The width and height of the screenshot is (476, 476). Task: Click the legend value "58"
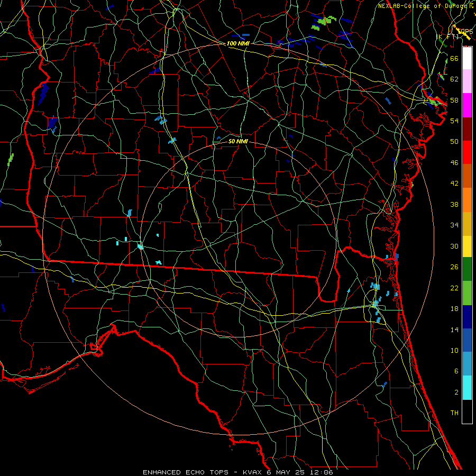click(454, 100)
